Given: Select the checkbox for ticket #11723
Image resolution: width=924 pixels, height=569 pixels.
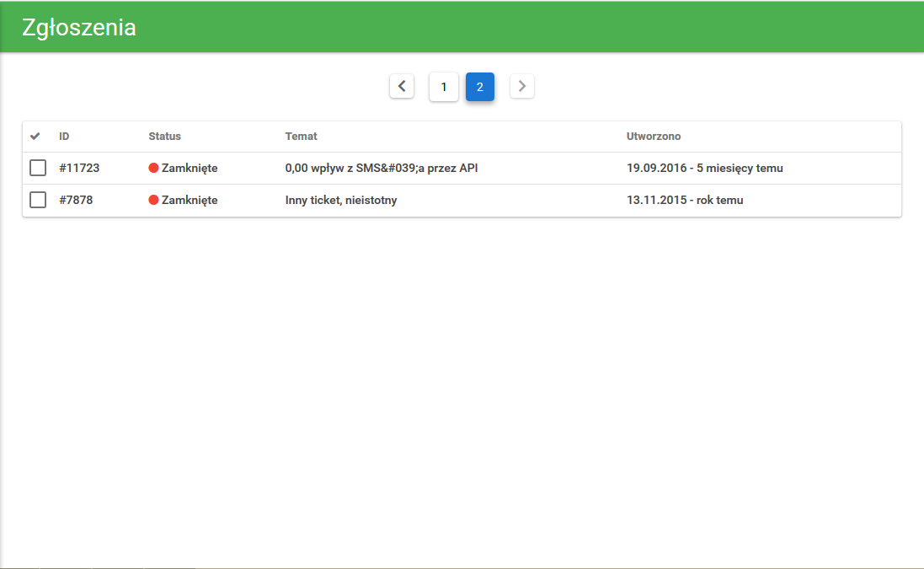Looking at the screenshot, I should click(38, 168).
